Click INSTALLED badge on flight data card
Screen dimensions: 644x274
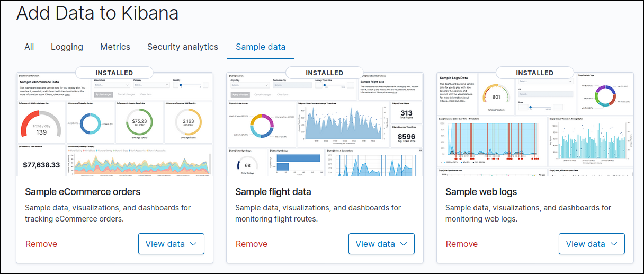(325, 73)
